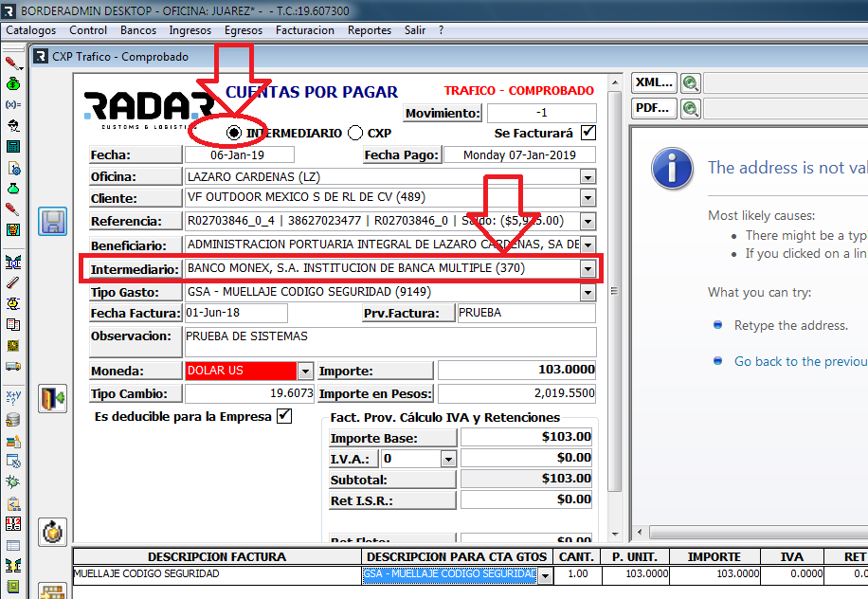Expand the Moneda DOLAR US dropdown
The width and height of the screenshot is (868, 599).
coord(305,371)
